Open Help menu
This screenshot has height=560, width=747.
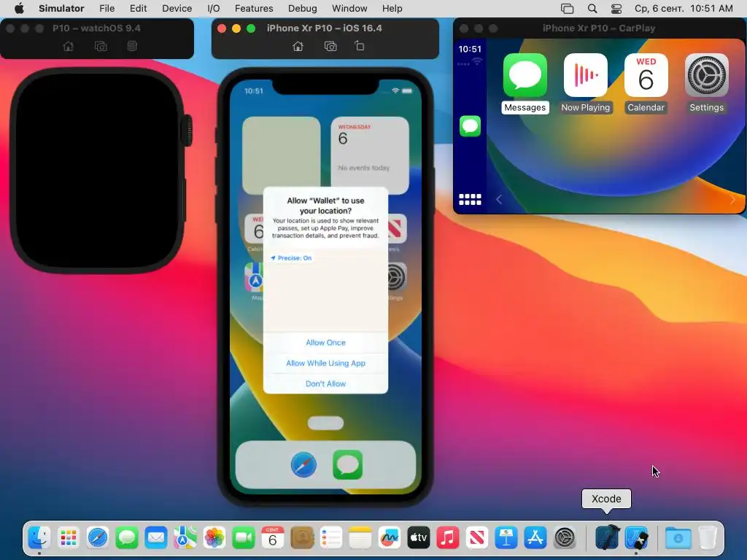pyautogui.click(x=392, y=9)
